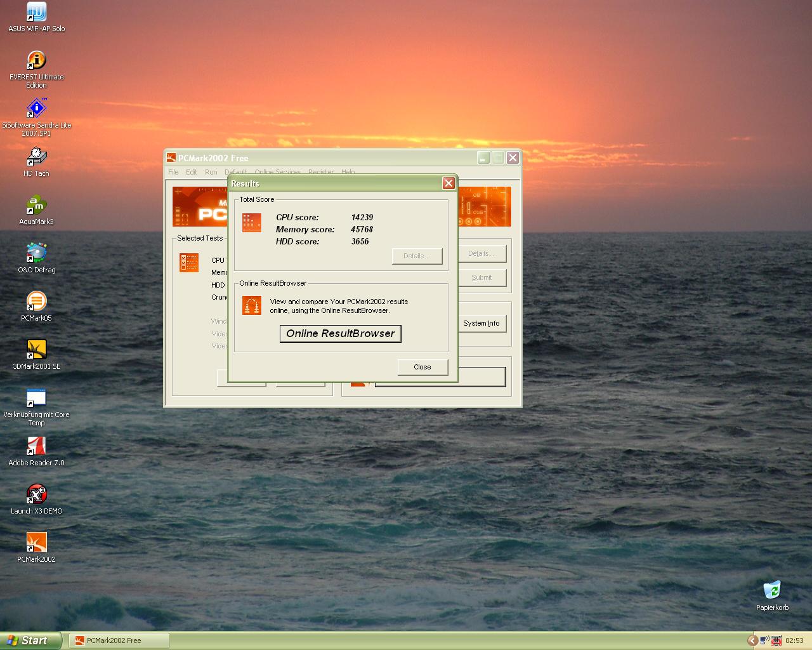The image size is (812, 650).
Task: Open the Papierkorb recycle bin
Action: (772, 591)
